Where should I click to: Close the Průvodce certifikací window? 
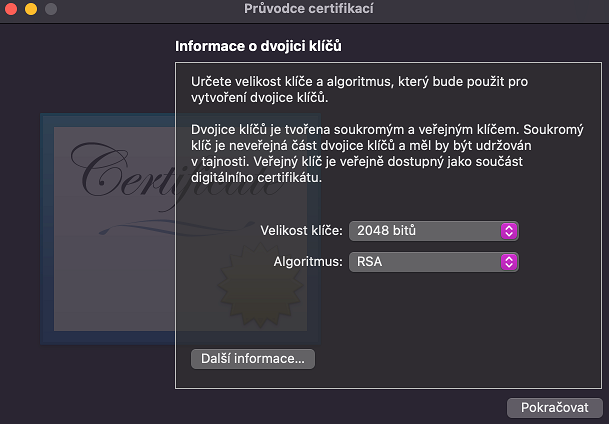pyautogui.click(x=13, y=9)
